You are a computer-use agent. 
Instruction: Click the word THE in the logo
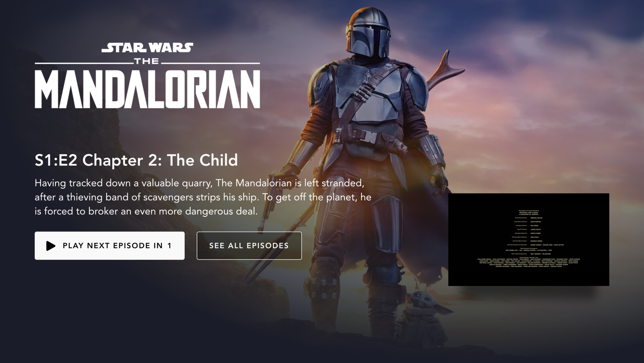pos(147,61)
